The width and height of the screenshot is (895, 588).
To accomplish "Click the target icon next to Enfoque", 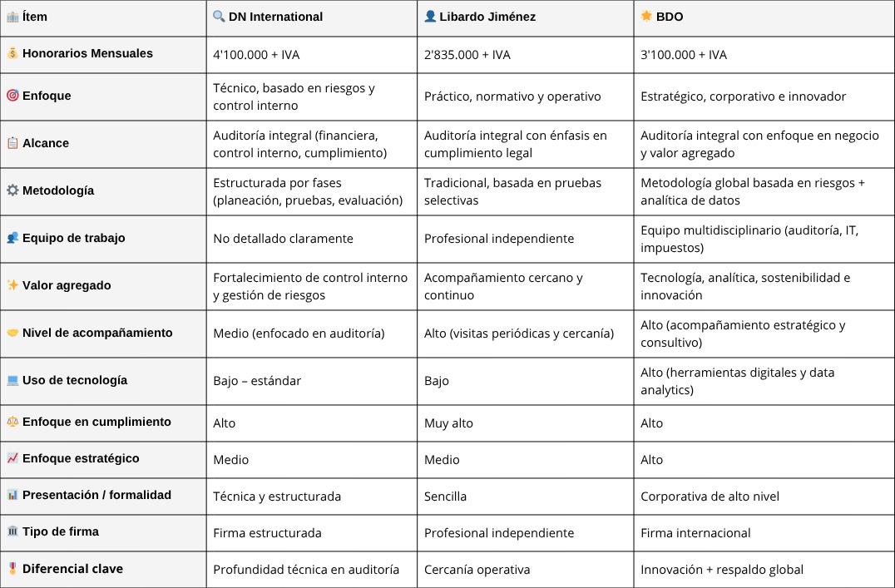I will (x=12, y=96).
